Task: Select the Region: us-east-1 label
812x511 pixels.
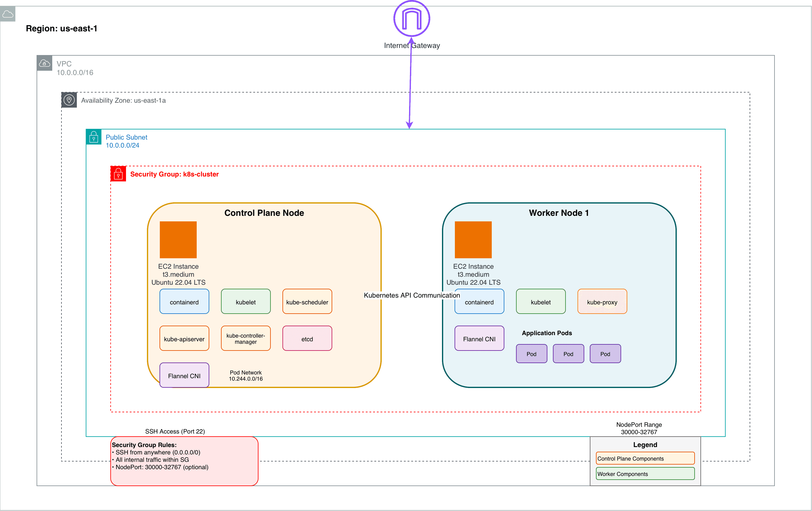Action: coord(62,28)
